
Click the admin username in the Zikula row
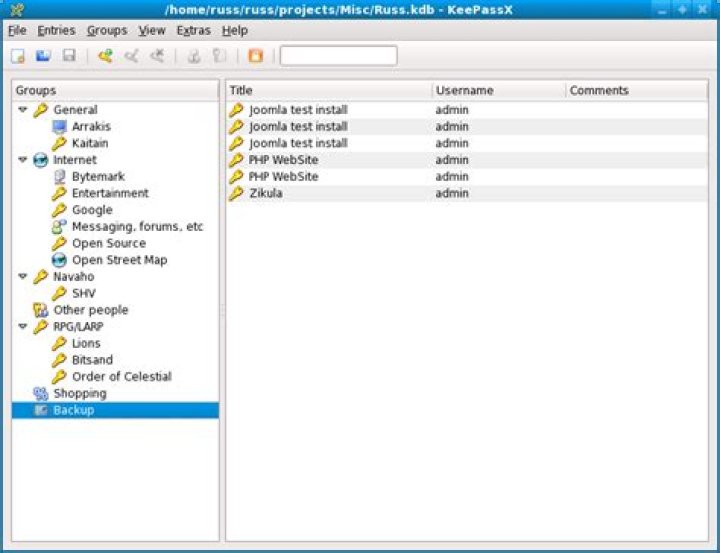(452, 193)
